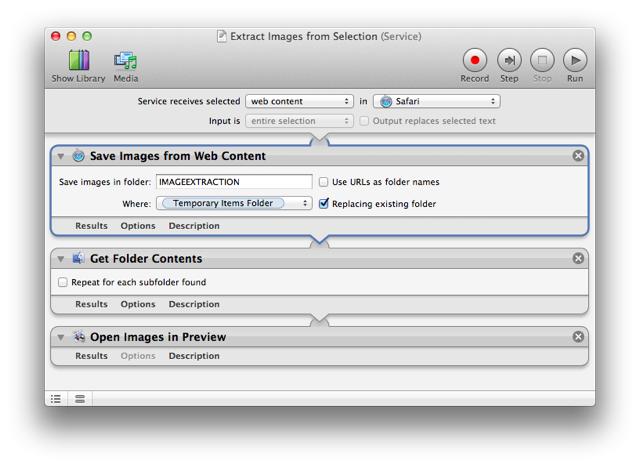Start recording with the Record button

475,60
